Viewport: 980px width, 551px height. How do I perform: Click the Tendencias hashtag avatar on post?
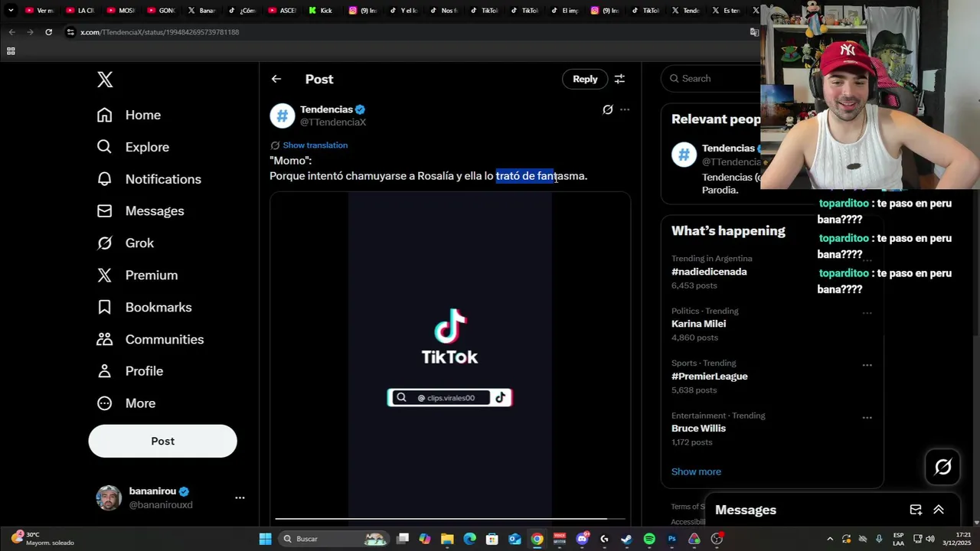(283, 116)
